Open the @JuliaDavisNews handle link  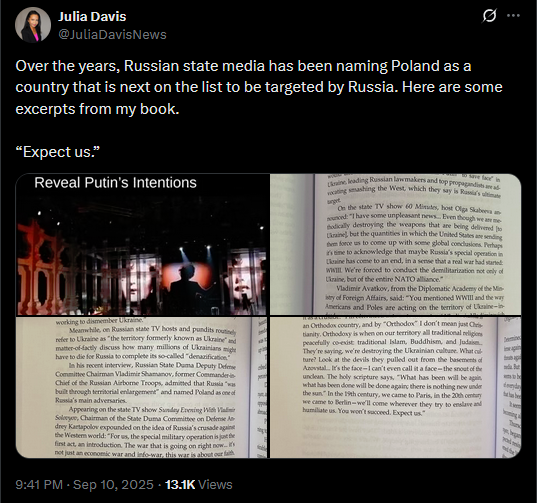(x=112, y=35)
